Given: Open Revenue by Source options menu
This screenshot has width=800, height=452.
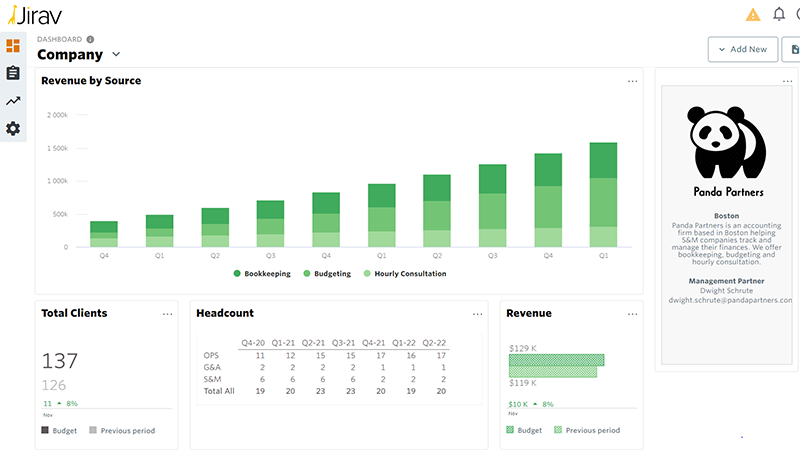Looking at the screenshot, I should 632,81.
